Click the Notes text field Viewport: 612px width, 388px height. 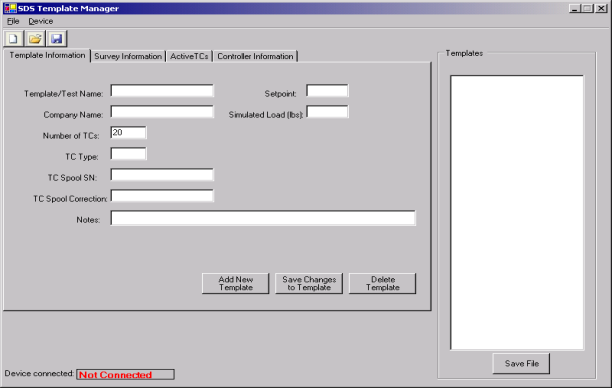pyautogui.click(x=263, y=218)
